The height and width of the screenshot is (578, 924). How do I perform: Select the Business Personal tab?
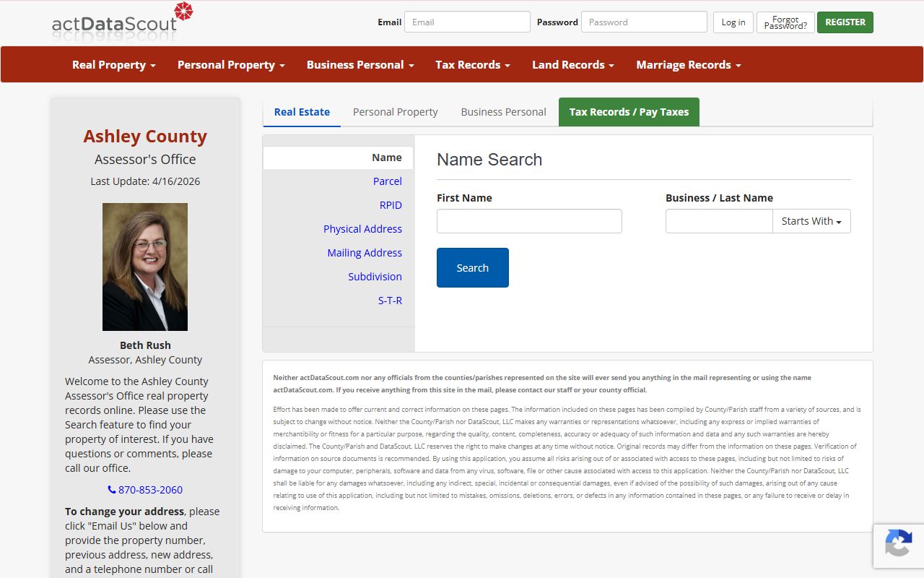[503, 112]
